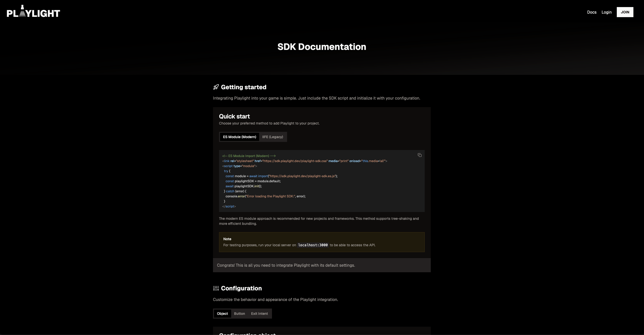Click "Customize the behavior and appearance" description
Viewport: 644px width, 335px height.
pos(275,299)
